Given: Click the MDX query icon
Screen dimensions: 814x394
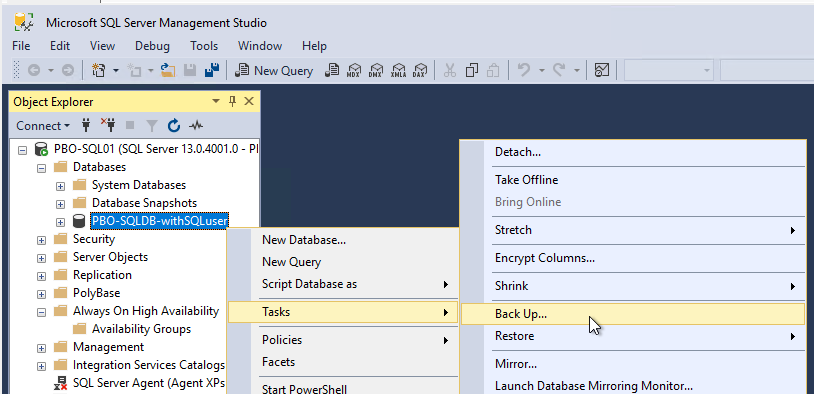Looking at the screenshot, I should [x=354, y=70].
